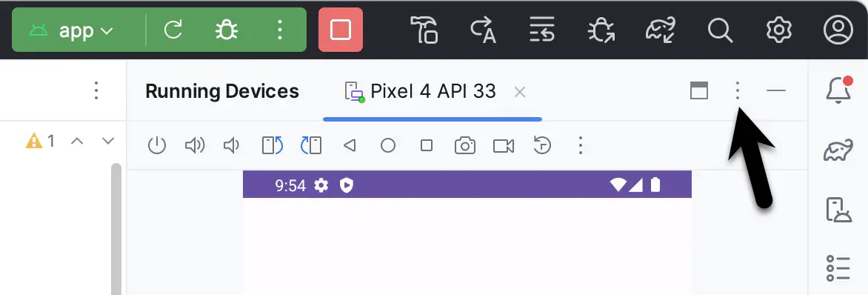
Task: Open emulator toolbar extended controls dots
Action: point(580,146)
